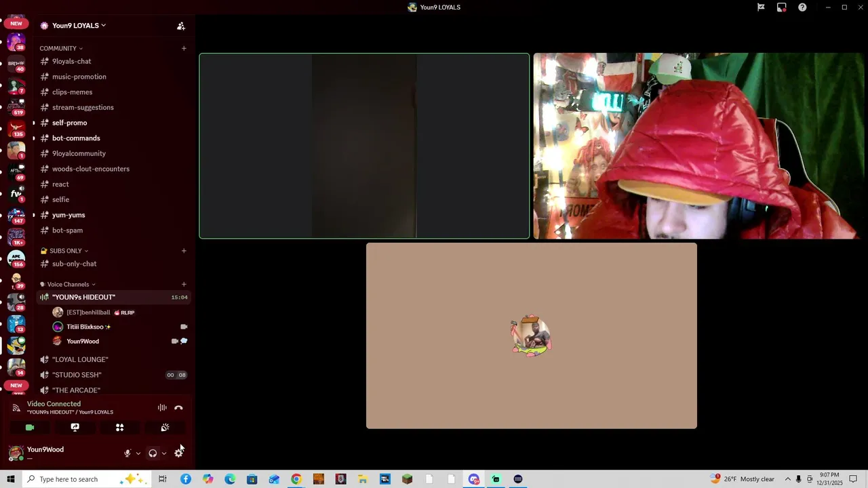868x488 pixels.
Task: Select "YOUN9s HIDEOUT" voice channel
Action: pos(113,297)
